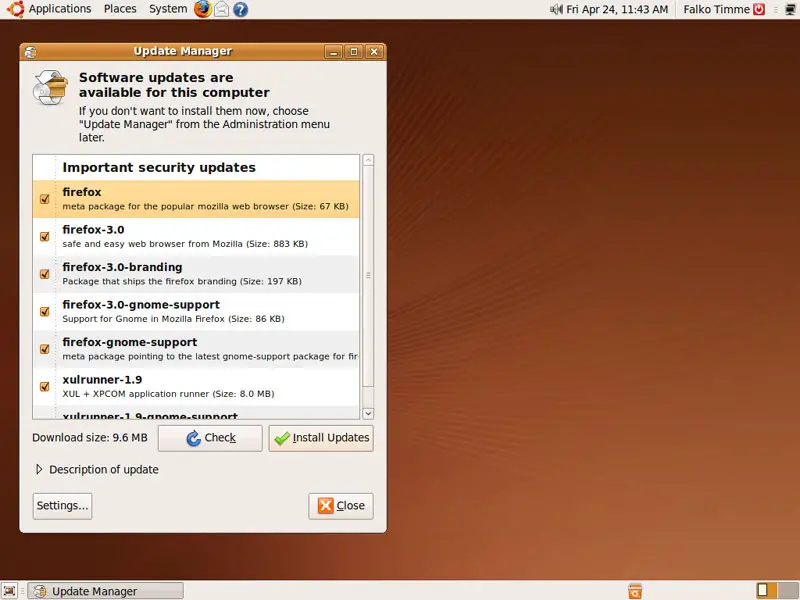Click the 'Download size: 9.6 MB' label
The height and width of the screenshot is (600, 800).
(x=90, y=438)
